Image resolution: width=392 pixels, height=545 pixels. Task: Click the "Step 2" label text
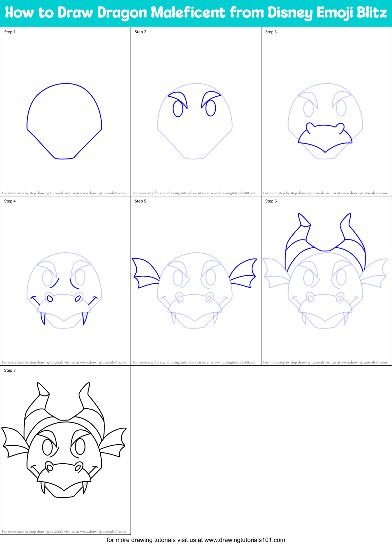[x=140, y=32]
